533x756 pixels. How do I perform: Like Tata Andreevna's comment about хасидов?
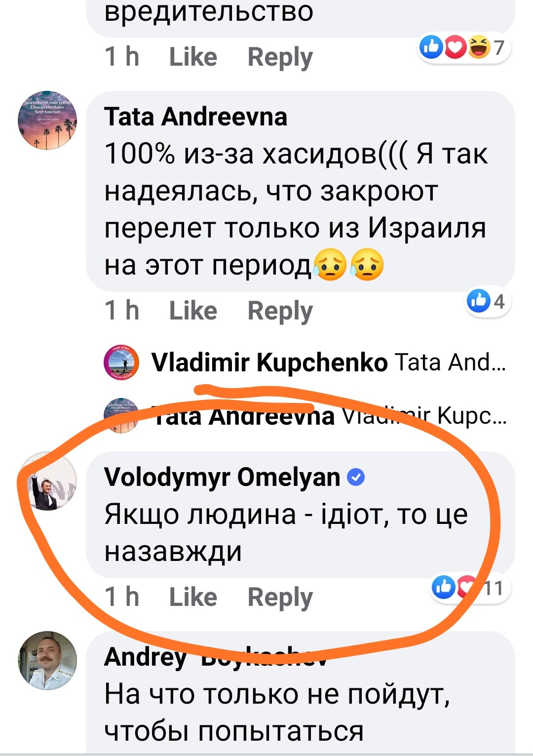193,311
